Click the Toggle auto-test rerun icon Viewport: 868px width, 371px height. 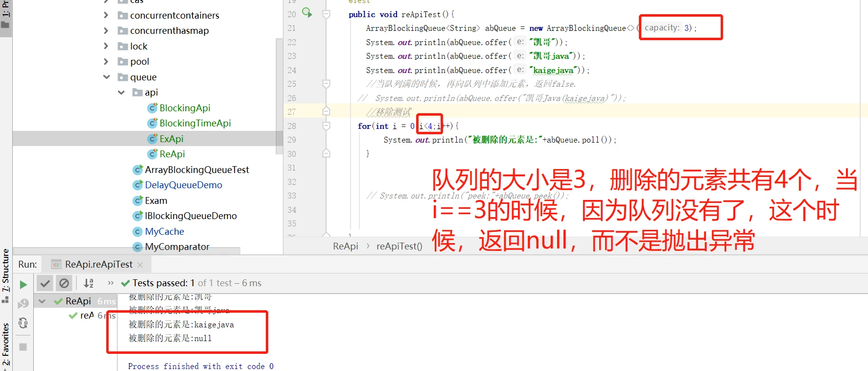point(23,323)
